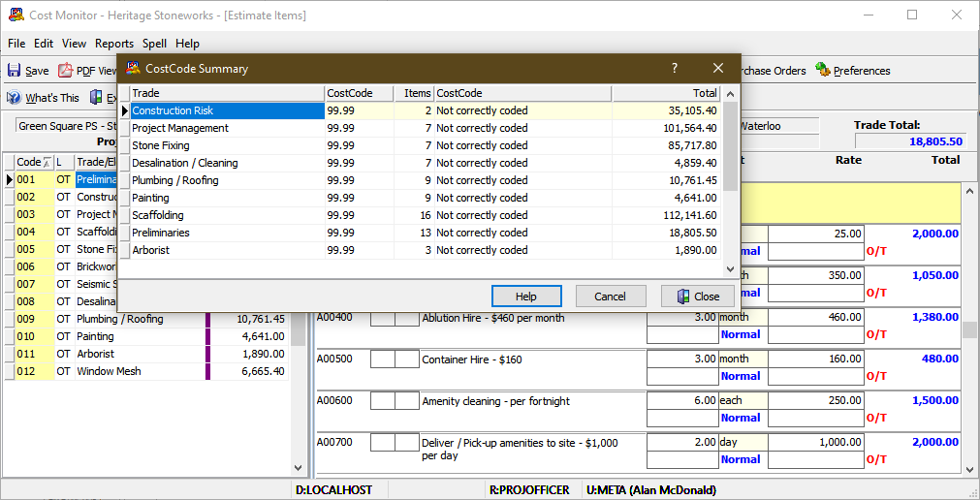
Task: Click the purple colour cell in Arborist row
Action: [x=208, y=354]
